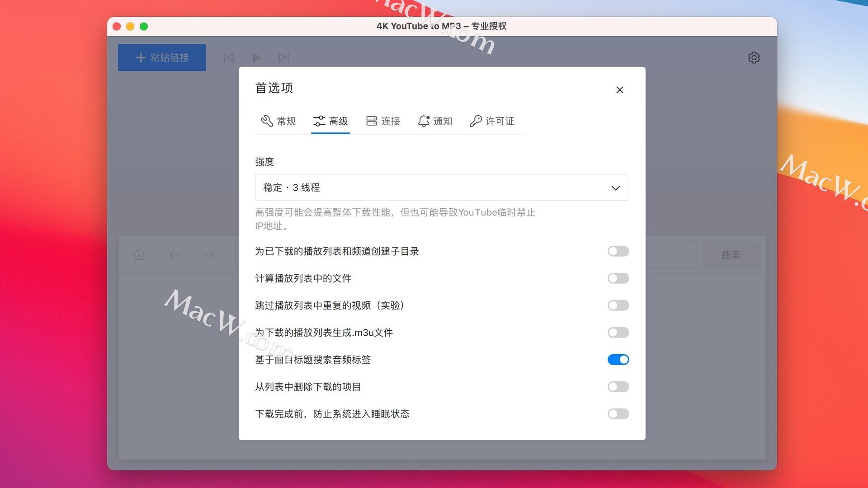The height and width of the screenshot is (488, 868).
Task: Open the 连接 connection tab
Action: pyautogui.click(x=383, y=121)
